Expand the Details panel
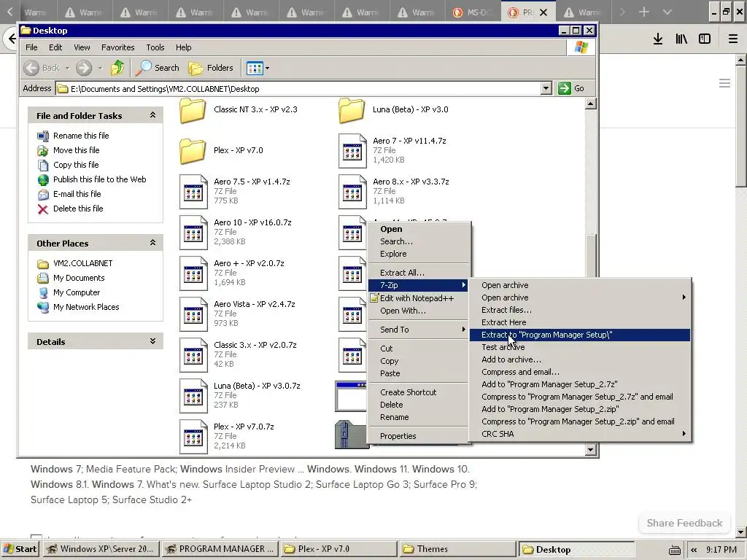 [152, 341]
